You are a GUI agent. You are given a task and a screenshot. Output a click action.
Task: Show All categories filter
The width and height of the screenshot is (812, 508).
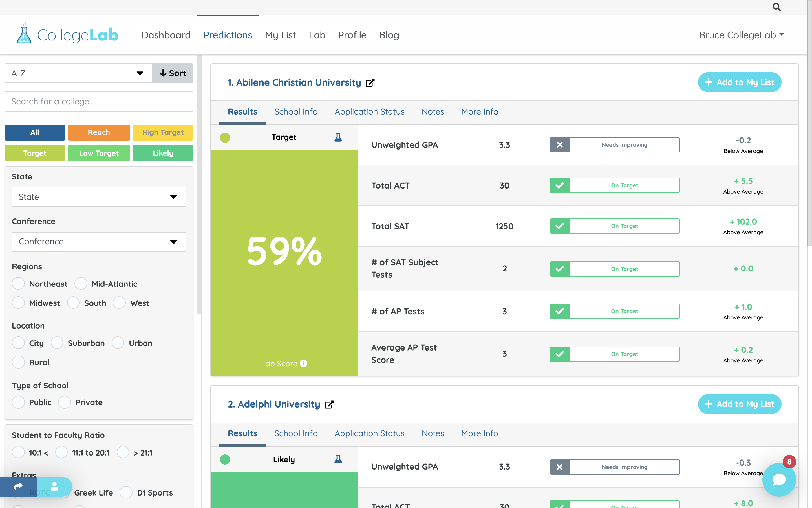(x=35, y=132)
